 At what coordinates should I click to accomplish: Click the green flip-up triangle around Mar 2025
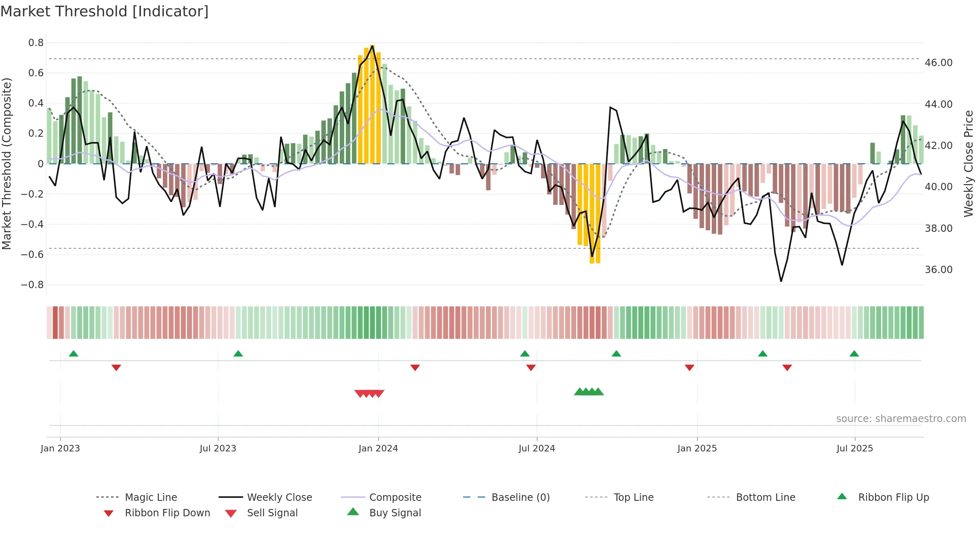click(762, 353)
